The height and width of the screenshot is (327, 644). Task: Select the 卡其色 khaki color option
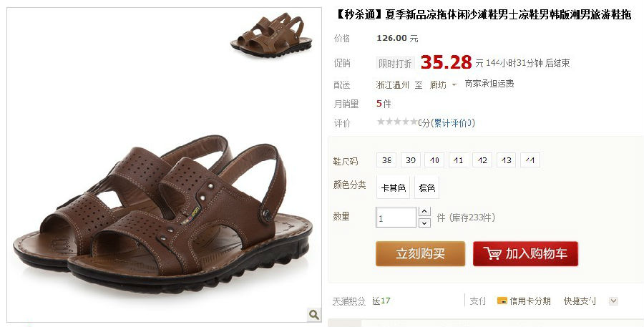click(394, 187)
